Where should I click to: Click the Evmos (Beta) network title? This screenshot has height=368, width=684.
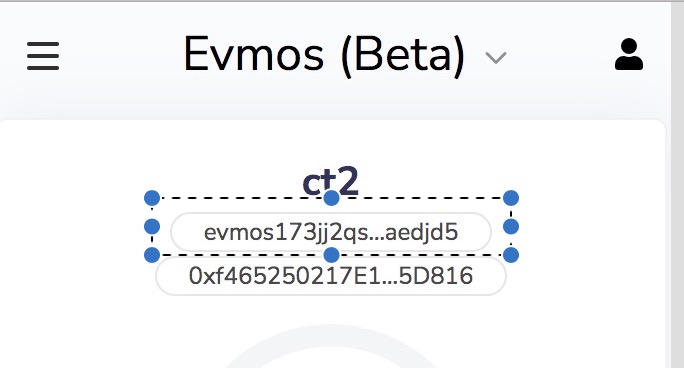pos(324,55)
